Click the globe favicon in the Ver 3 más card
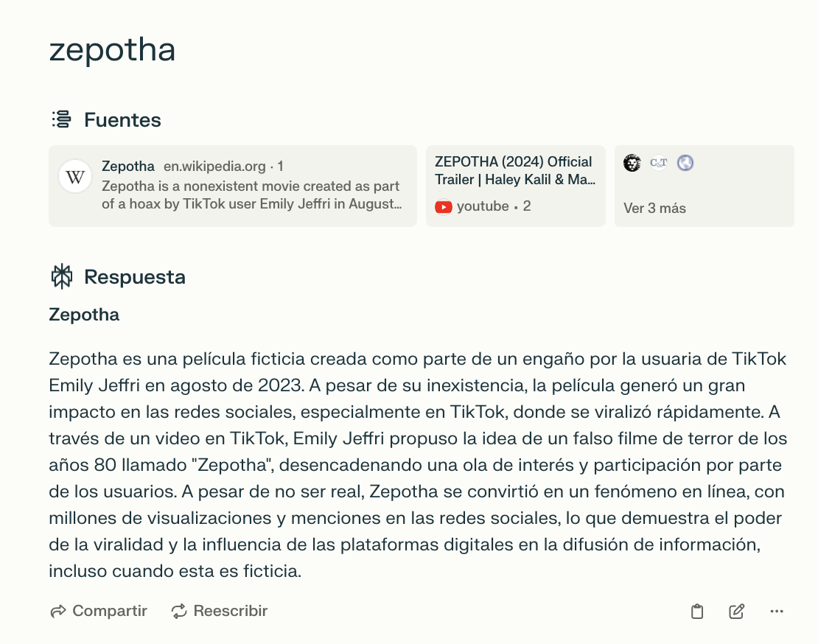Viewport: 818px width, 644px height. [685, 163]
